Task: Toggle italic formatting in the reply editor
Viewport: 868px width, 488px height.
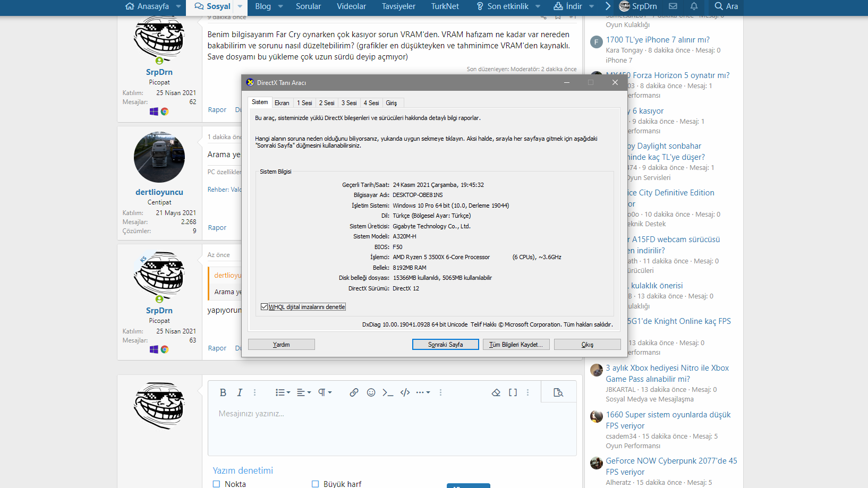Action: [x=240, y=392]
